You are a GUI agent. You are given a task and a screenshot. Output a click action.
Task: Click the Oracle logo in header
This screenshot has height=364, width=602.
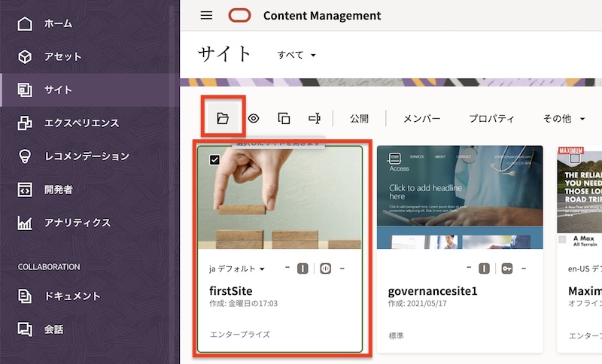[240, 16]
